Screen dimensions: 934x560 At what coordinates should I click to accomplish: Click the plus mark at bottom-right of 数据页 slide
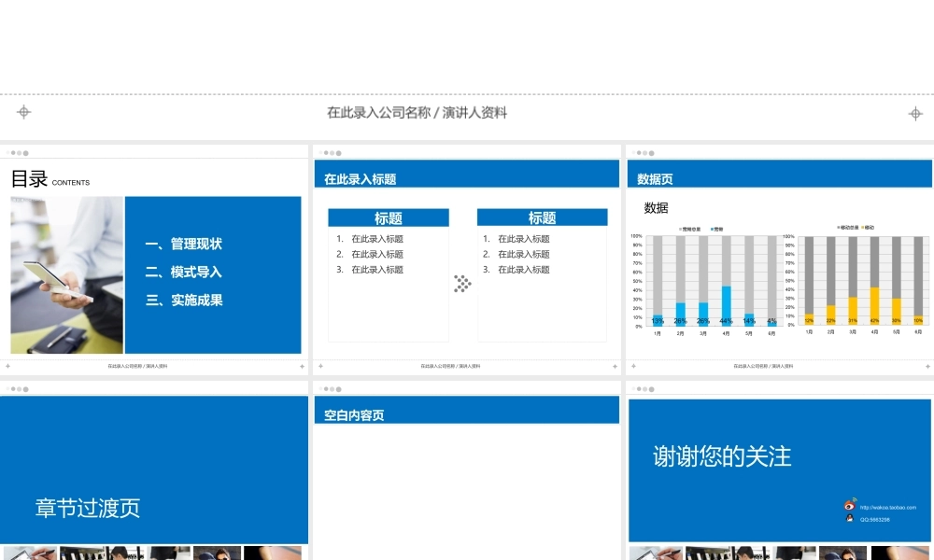(x=927, y=366)
